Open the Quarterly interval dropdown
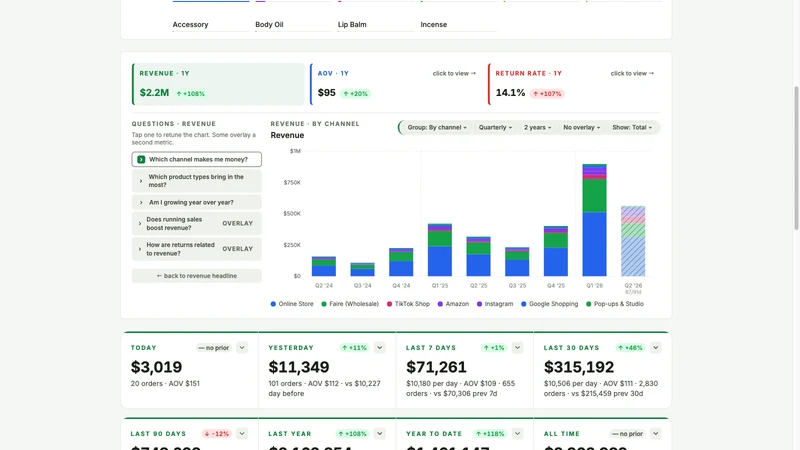This screenshot has height=450, width=800. 495,128
